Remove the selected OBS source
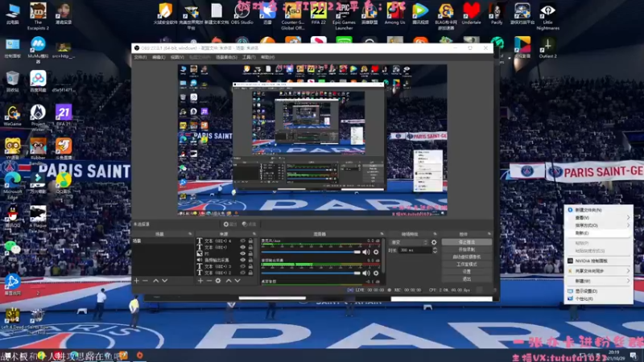The height and width of the screenshot is (362, 644). click(x=209, y=281)
